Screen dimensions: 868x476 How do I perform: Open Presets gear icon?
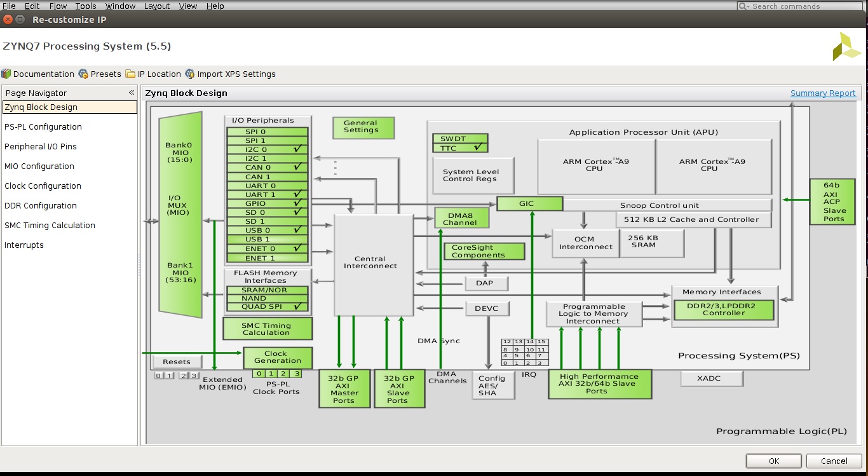pos(83,74)
